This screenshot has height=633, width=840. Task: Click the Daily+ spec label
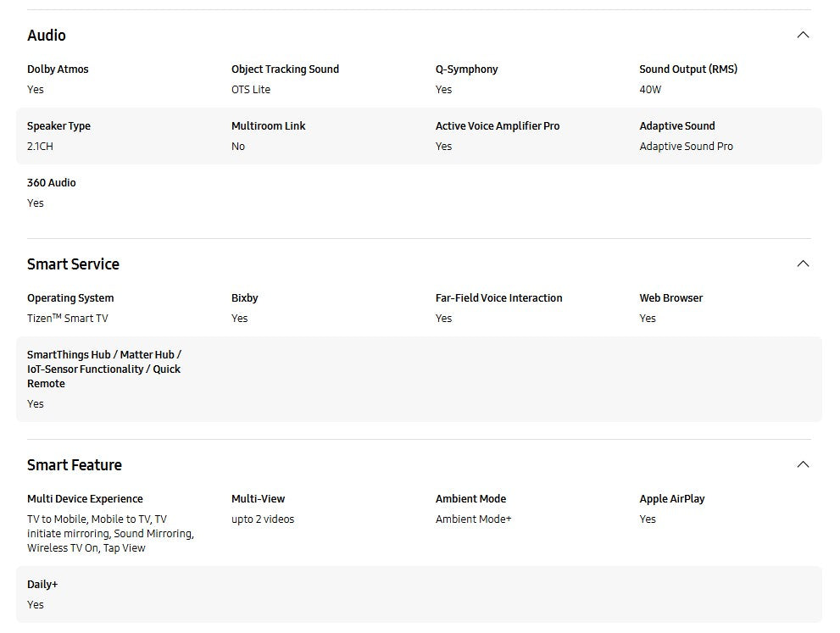[42, 585]
